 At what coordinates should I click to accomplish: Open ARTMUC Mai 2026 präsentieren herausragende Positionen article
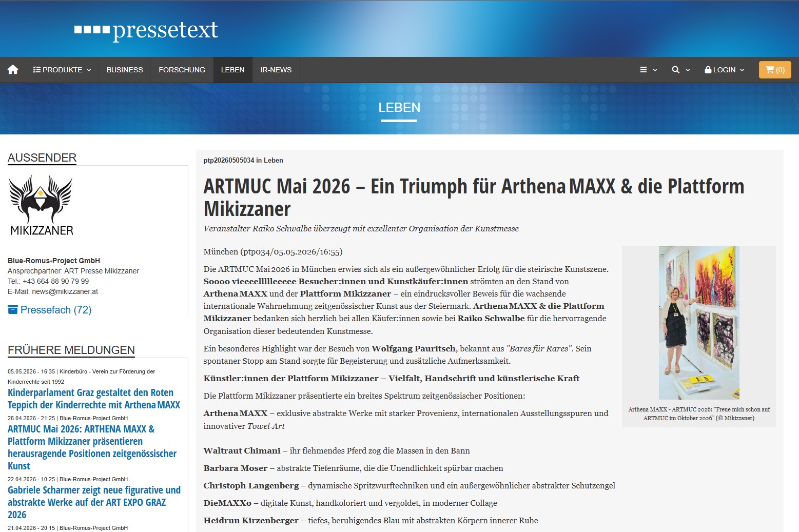[92, 447]
